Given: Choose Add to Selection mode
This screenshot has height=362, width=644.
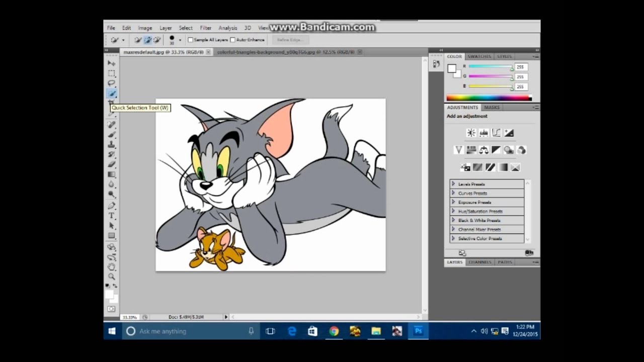Looking at the screenshot, I should [147, 40].
